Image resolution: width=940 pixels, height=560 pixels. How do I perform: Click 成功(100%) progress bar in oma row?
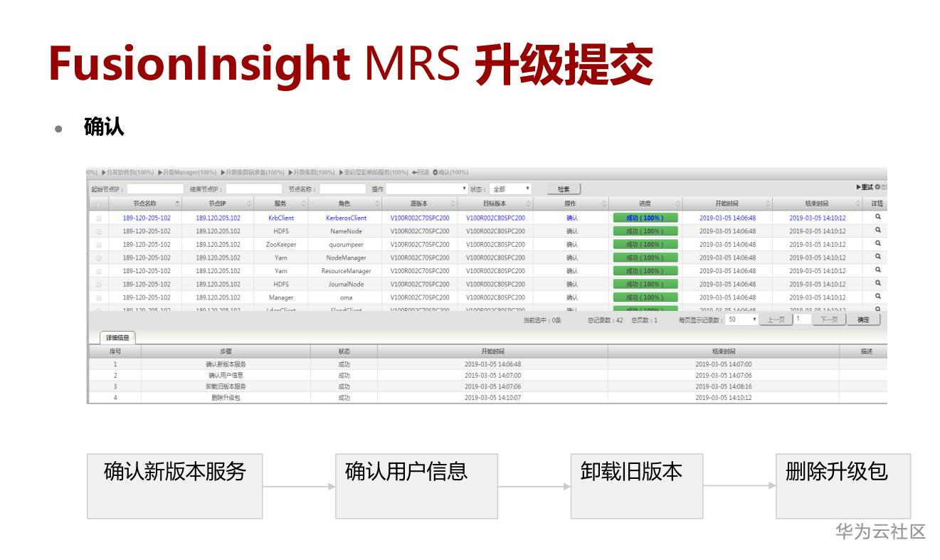click(645, 297)
